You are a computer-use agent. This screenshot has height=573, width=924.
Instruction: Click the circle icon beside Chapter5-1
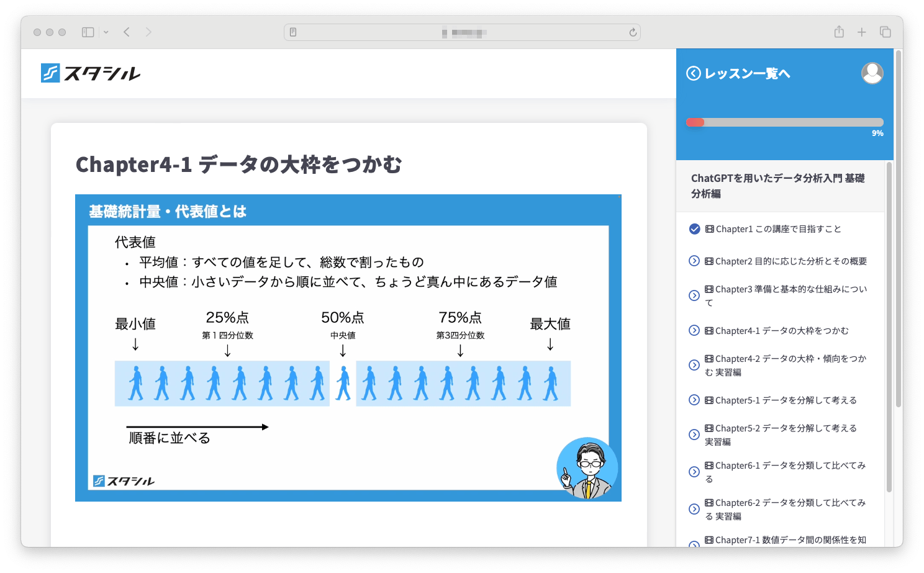694,400
